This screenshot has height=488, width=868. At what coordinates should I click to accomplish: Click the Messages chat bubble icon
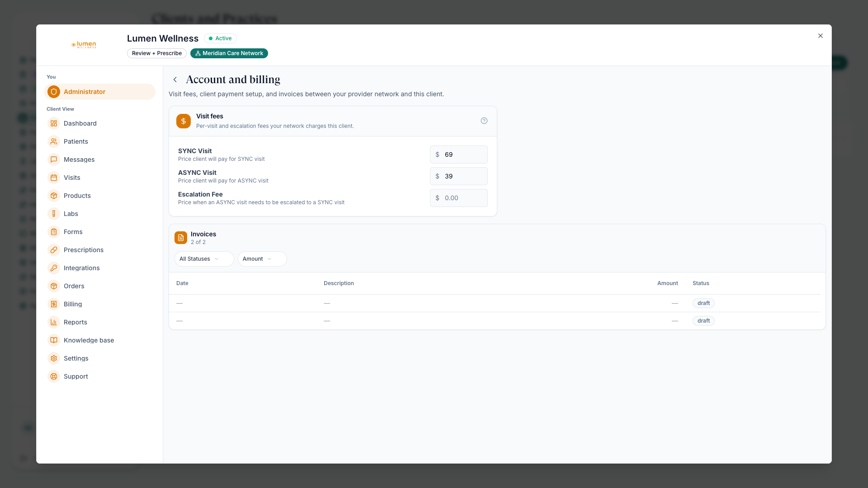54,160
